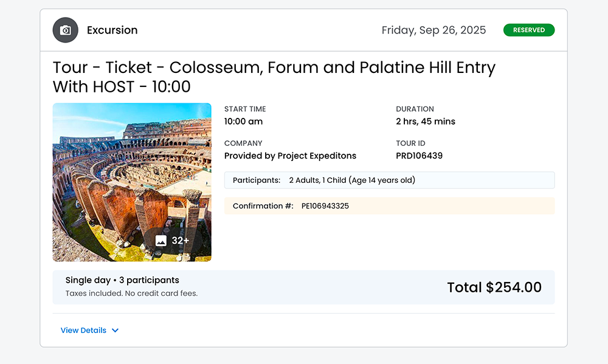Click the image gallery icon on photo
Image resolution: width=608 pixels, height=364 pixels.
coord(161,241)
